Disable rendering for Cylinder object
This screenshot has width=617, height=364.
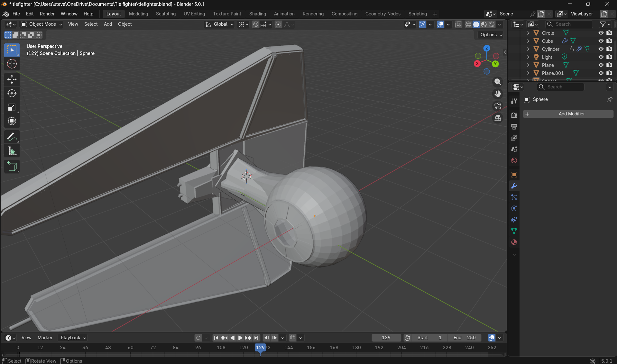point(609,49)
